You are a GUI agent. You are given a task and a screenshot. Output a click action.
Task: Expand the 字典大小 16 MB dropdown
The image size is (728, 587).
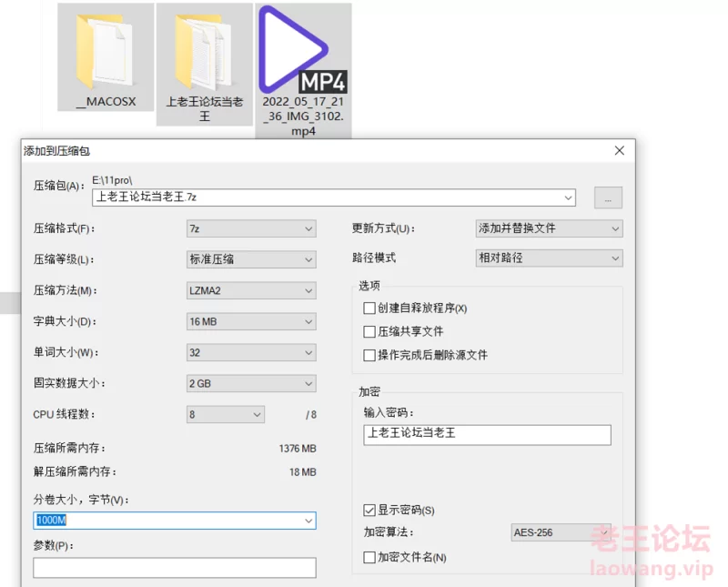click(x=251, y=321)
